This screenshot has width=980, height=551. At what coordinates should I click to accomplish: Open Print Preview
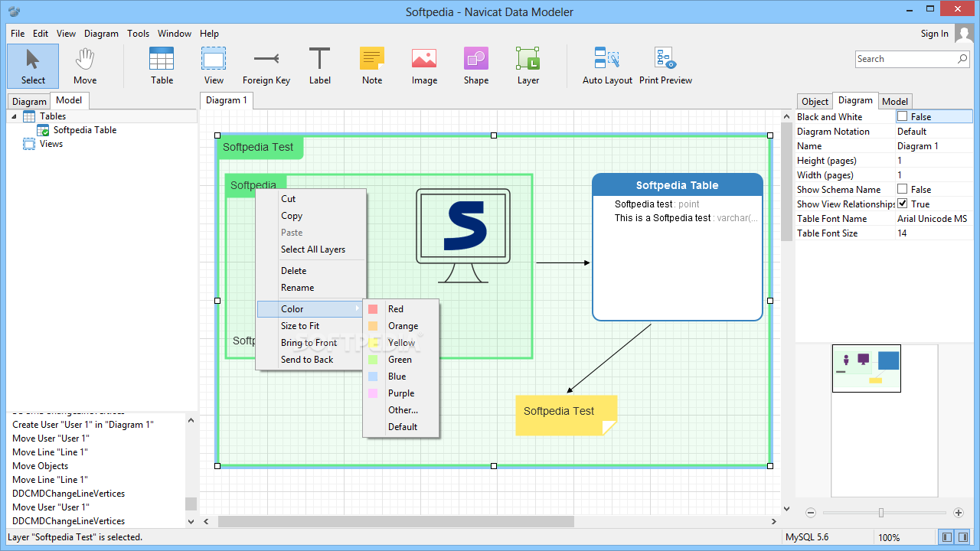tap(665, 66)
